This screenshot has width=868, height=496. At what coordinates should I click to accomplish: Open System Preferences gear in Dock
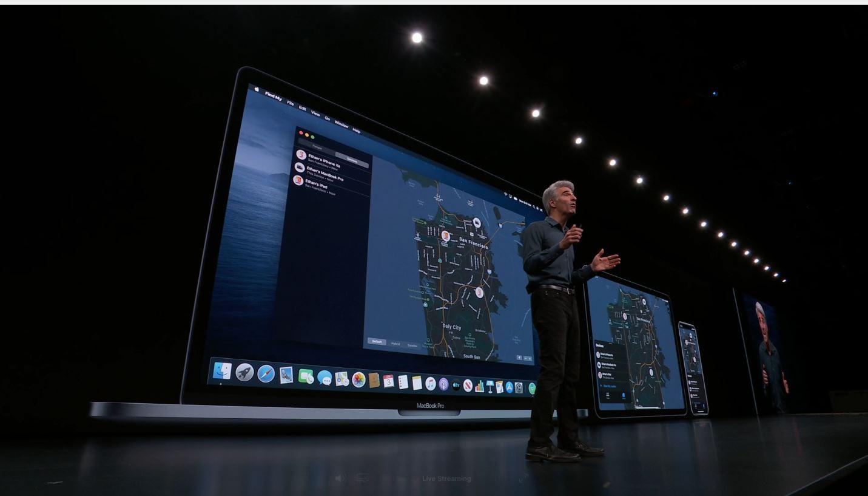pos(519,388)
